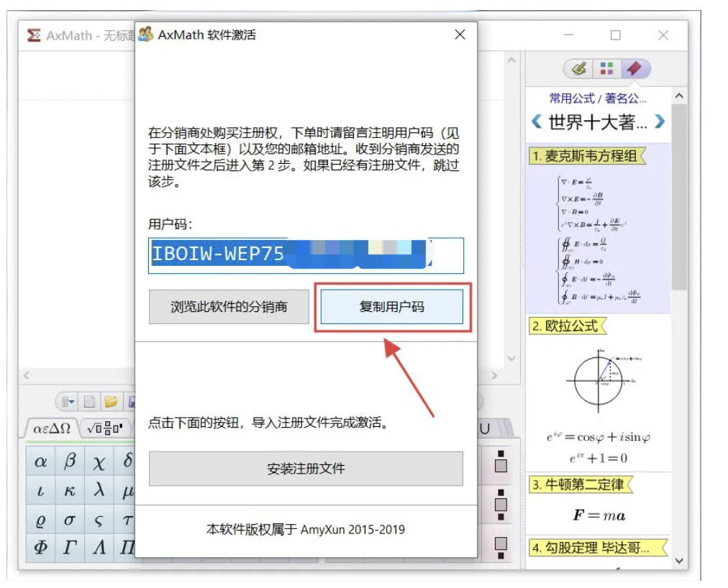Click the formula panel scrollbar thumb
The image size is (728, 588).
point(679,196)
